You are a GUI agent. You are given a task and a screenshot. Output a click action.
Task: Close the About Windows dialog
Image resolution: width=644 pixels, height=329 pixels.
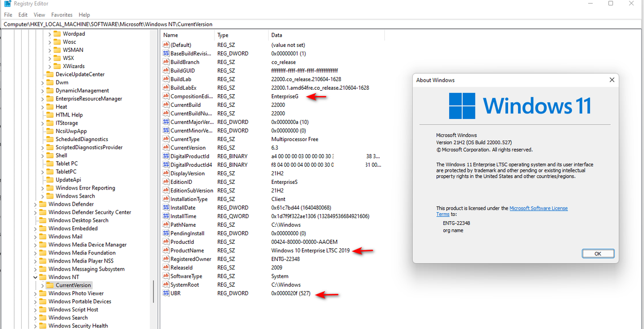point(612,80)
